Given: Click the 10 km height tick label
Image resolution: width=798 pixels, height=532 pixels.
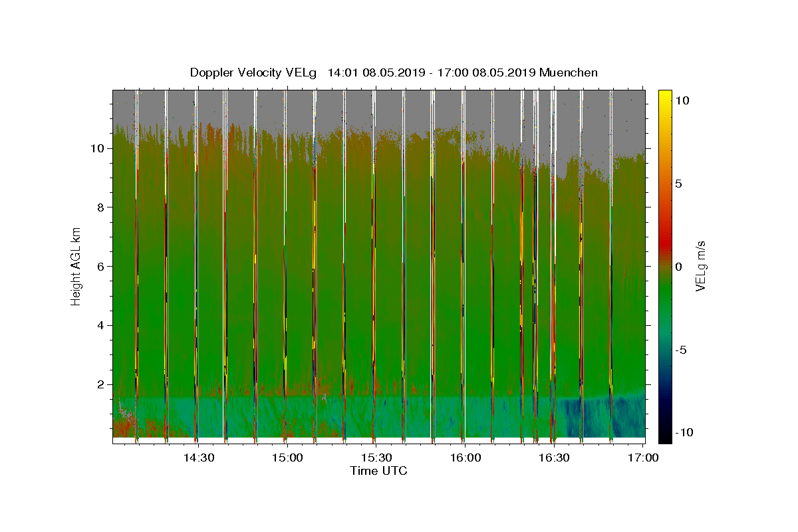Looking at the screenshot, I should click(x=98, y=148).
